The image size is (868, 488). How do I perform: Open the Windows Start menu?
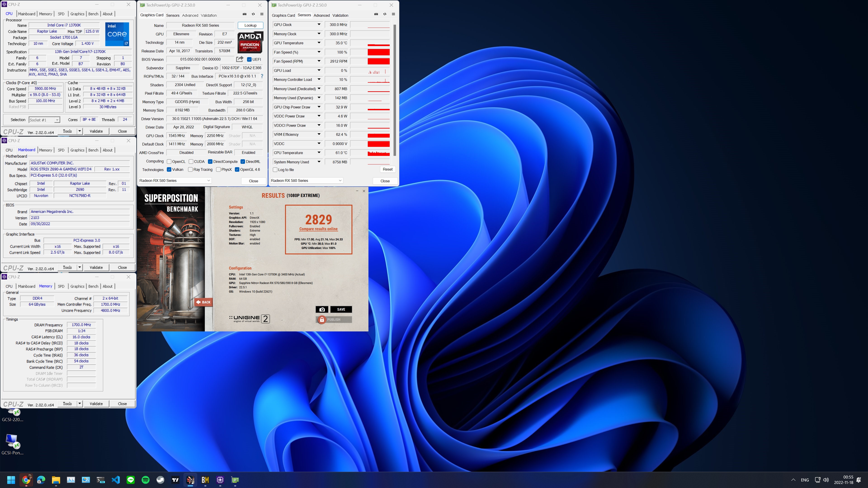(x=11, y=480)
